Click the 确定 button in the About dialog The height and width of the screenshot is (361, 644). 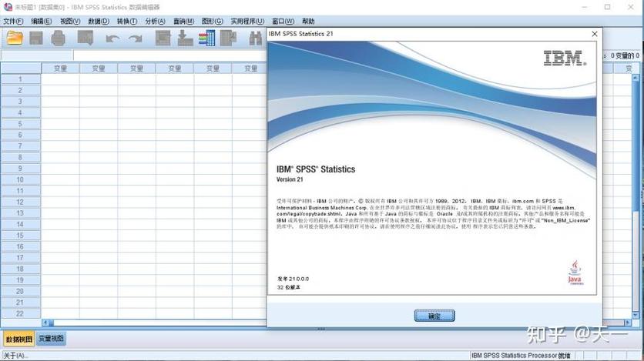(434, 316)
